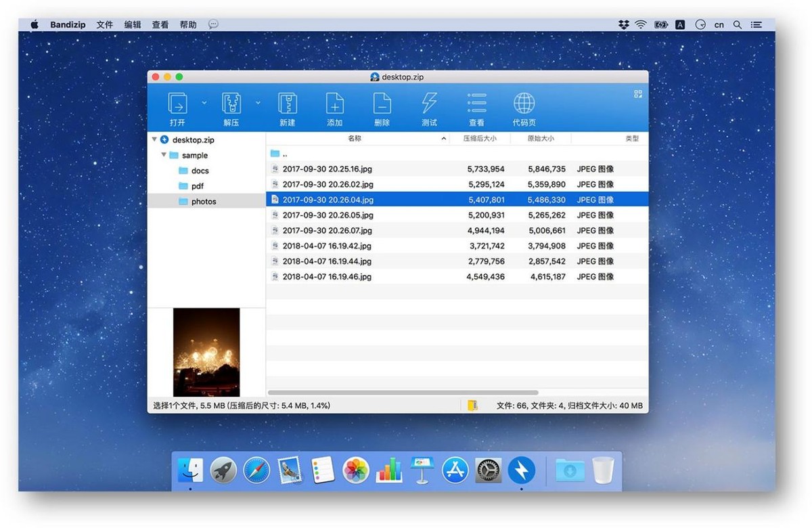Click the Bandizip lightning icon in Dock
Image resolution: width=812 pixels, height=528 pixels.
click(521, 470)
